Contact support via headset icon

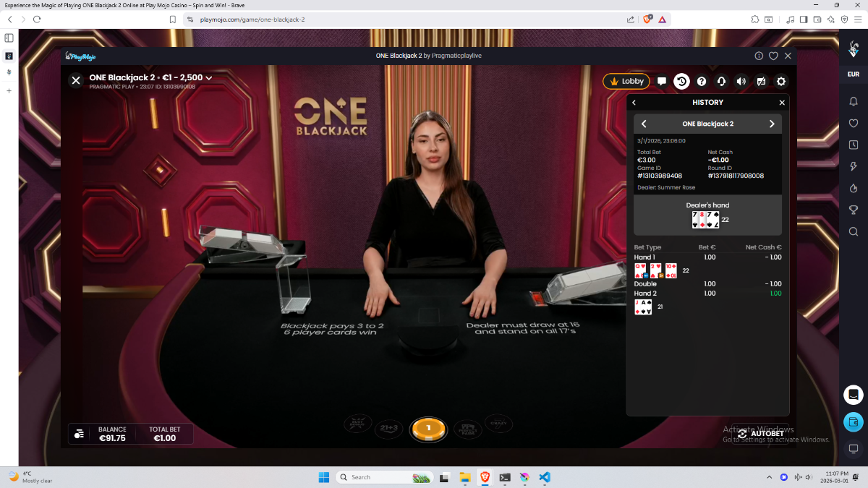pos(721,82)
